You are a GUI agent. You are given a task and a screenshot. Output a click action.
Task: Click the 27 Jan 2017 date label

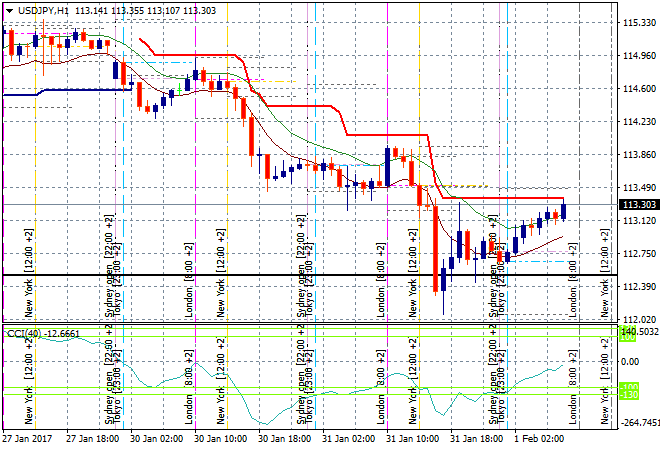[28, 438]
